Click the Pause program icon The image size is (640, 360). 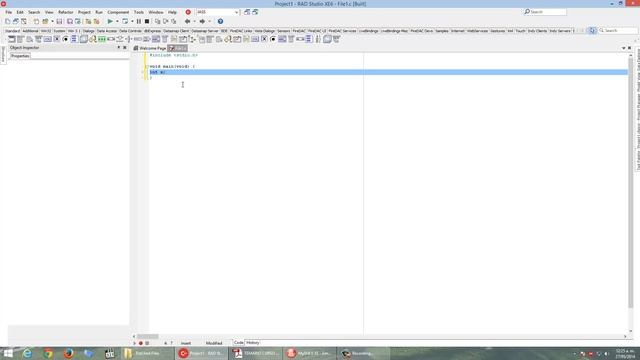point(139,21)
